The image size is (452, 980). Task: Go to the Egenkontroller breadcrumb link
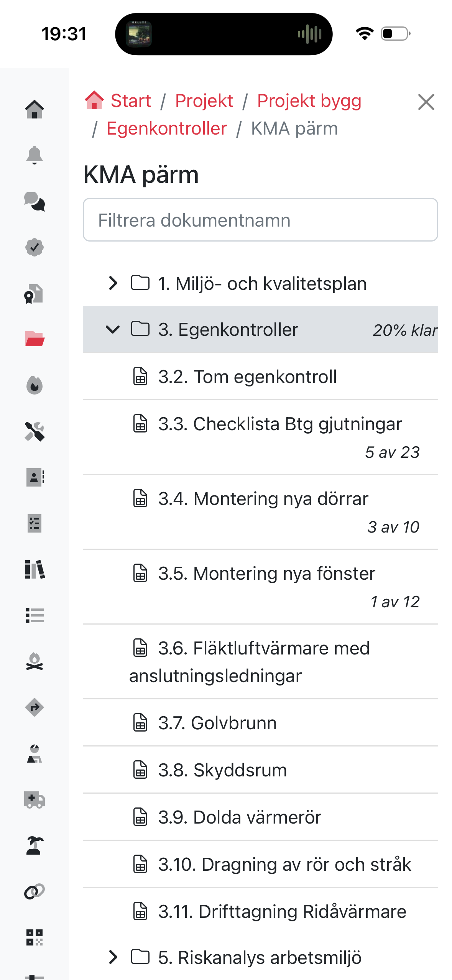(x=167, y=129)
